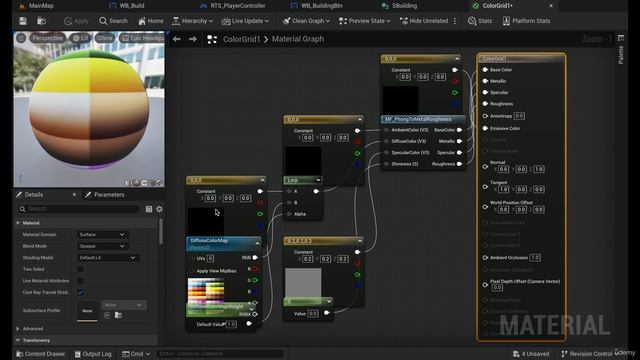Collapse the Material section
This screenshot has width=640, height=360.
(x=18, y=223)
